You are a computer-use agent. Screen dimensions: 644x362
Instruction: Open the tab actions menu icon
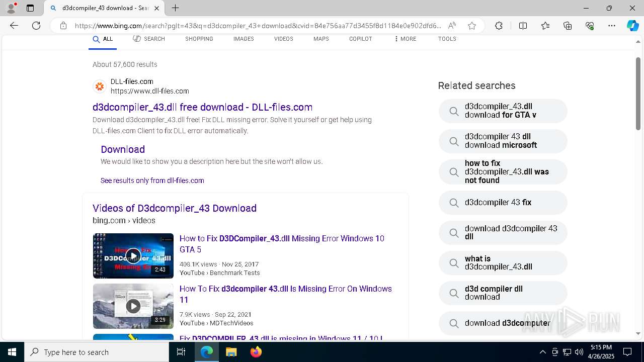pos(30,8)
